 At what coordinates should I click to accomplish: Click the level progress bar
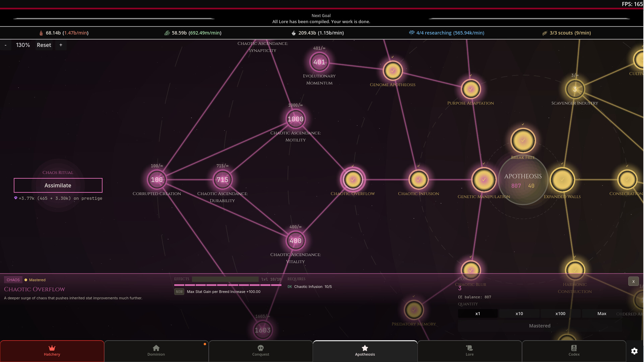click(x=228, y=285)
